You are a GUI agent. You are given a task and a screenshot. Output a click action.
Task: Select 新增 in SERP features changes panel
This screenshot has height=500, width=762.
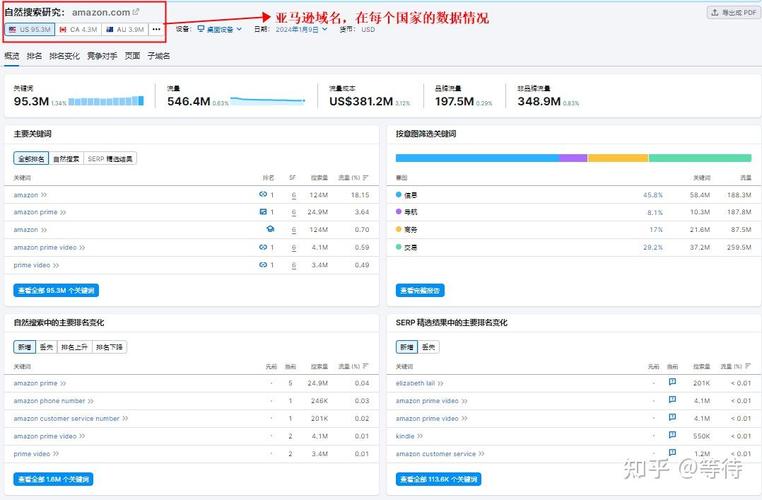[x=407, y=347]
